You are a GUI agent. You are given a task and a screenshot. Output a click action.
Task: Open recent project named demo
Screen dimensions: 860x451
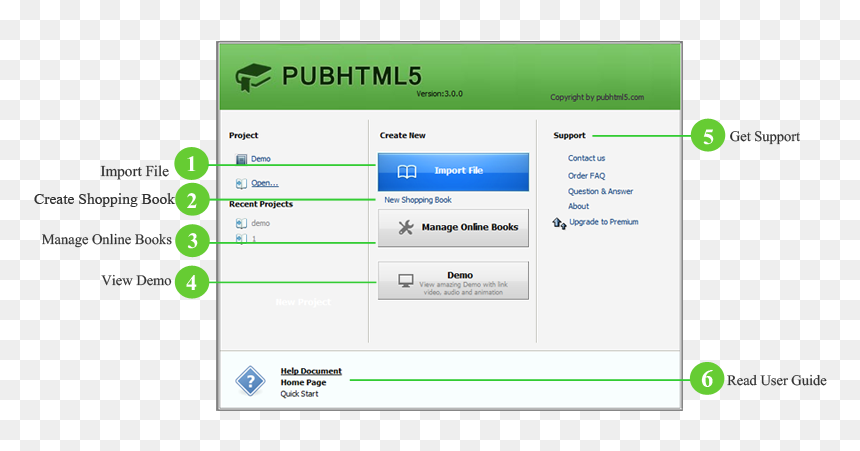[x=261, y=223]
